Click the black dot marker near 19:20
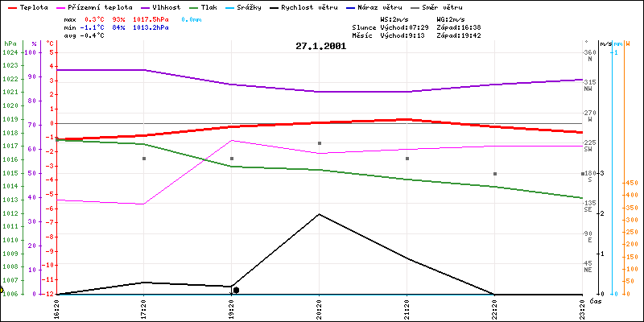 (236, 290)
